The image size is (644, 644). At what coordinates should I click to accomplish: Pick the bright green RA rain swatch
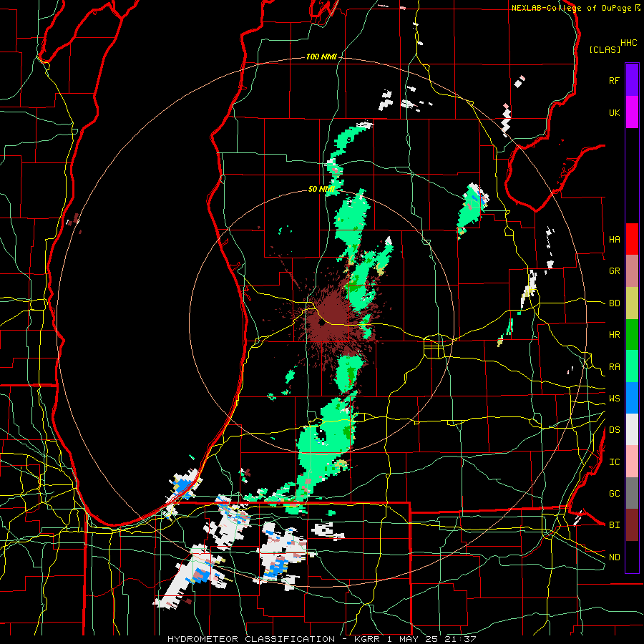[x=632, y=366]
